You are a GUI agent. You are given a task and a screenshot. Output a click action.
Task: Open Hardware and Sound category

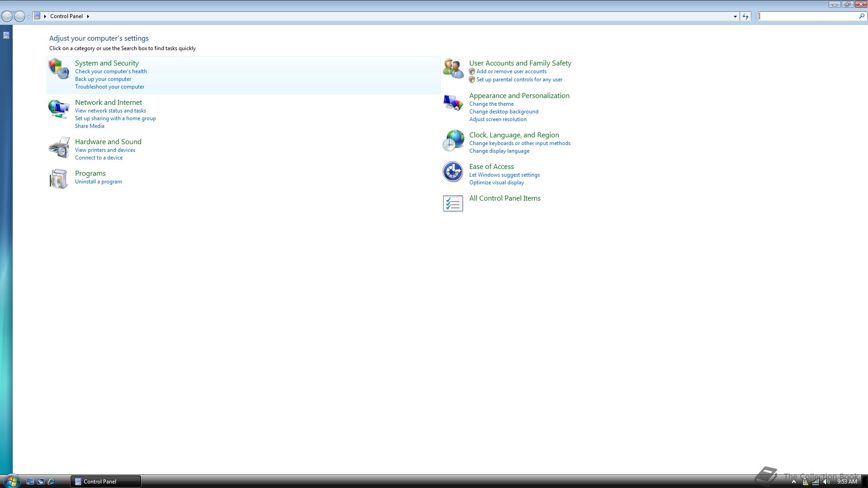tap(108, 142)
